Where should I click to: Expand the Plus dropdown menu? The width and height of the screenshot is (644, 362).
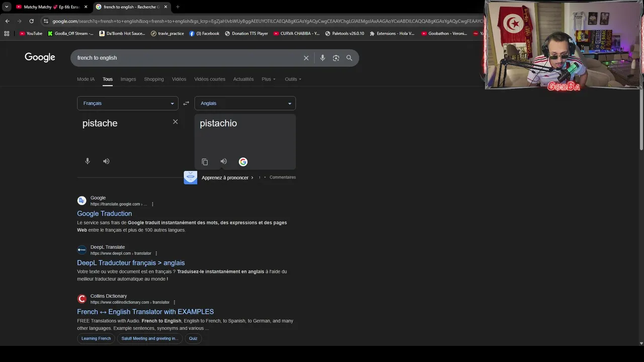269,79
